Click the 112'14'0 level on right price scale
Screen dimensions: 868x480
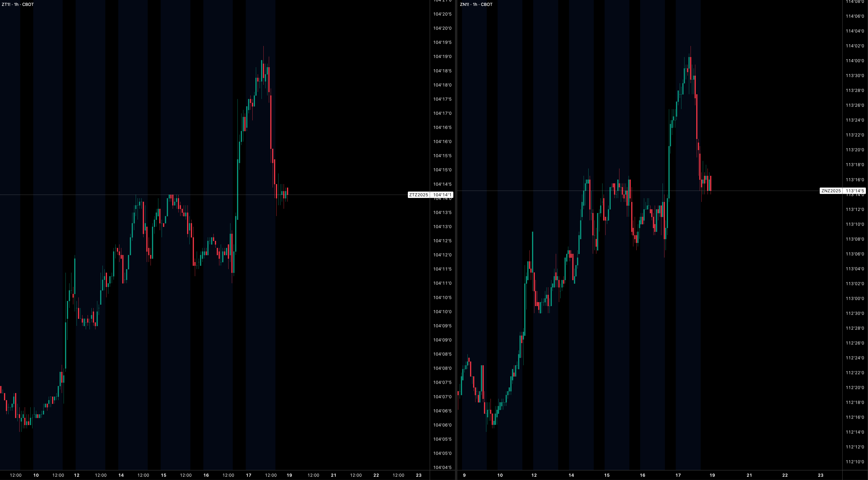click(855, 432)
